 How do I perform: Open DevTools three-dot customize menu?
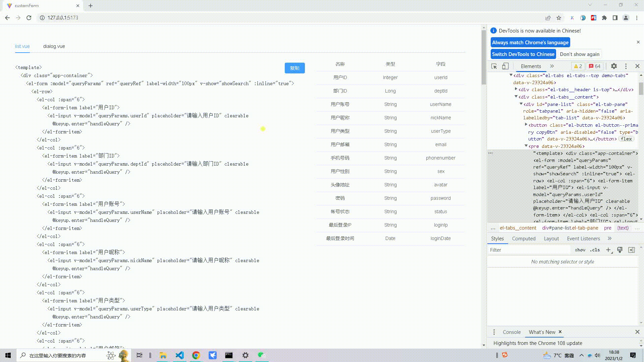point(626,66)
